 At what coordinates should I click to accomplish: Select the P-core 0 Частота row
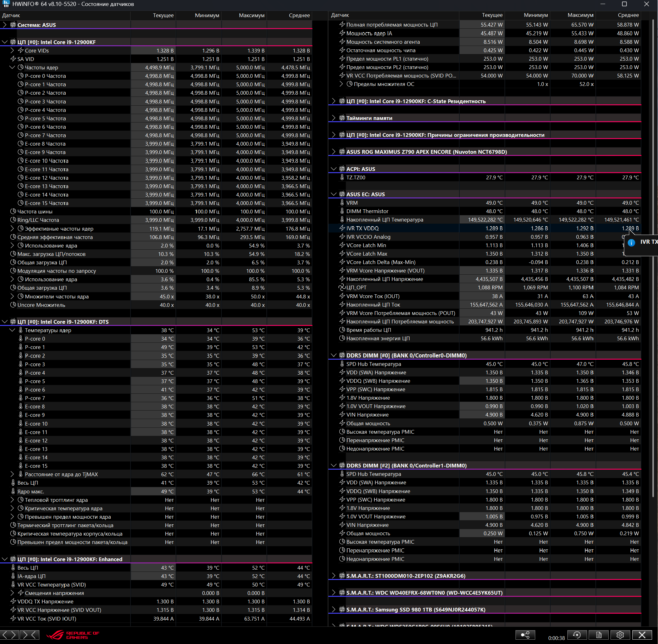[45, 76]
